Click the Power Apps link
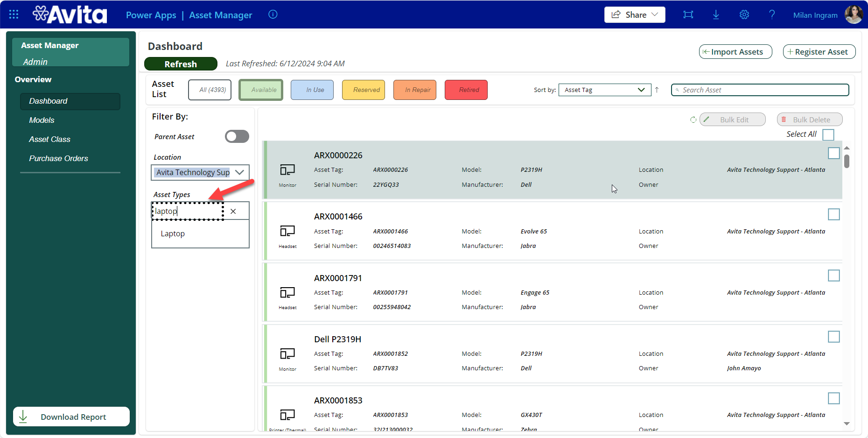Screen dimensions: 868x438 (151, 15)
